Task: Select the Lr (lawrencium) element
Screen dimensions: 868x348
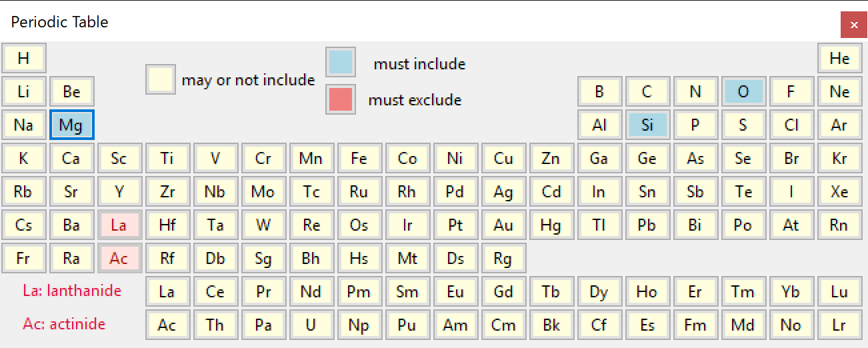Action: [839, 325]
